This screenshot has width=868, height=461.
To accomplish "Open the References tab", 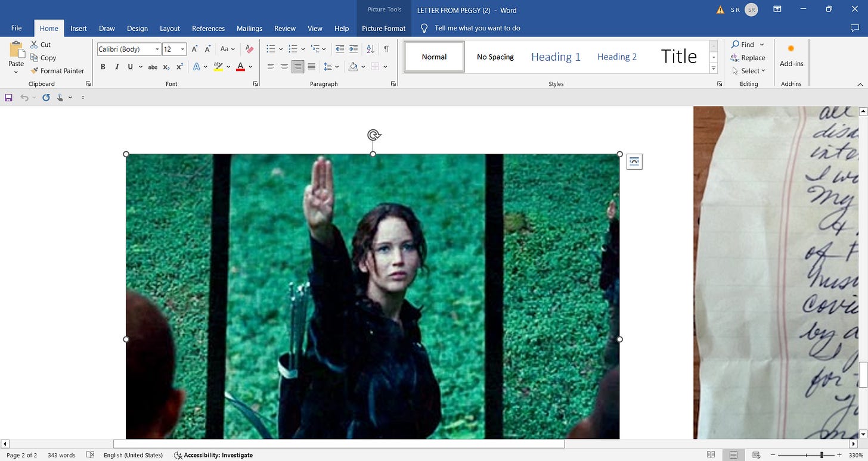I will [x=208, y=28].
